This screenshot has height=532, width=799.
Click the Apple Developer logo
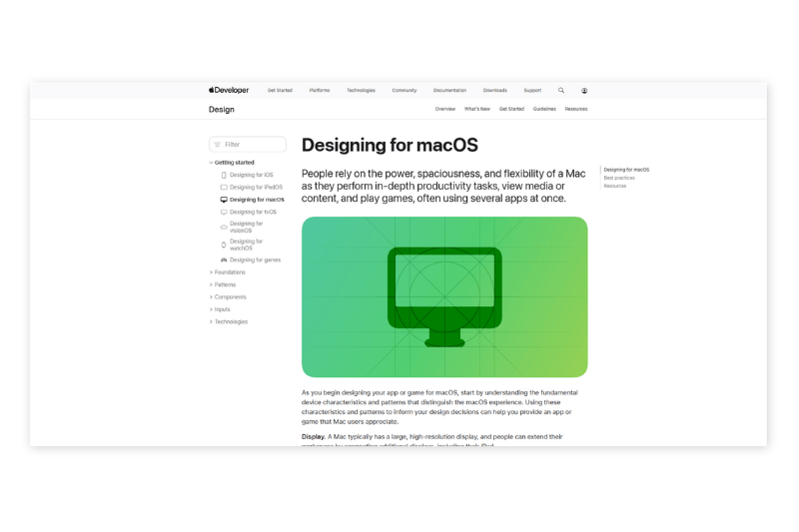pyautogui.click(x=229, y=90)
